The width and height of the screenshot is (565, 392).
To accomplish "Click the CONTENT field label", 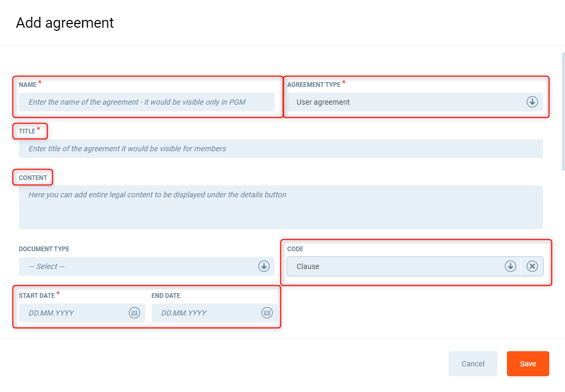I will click(33, 178).
